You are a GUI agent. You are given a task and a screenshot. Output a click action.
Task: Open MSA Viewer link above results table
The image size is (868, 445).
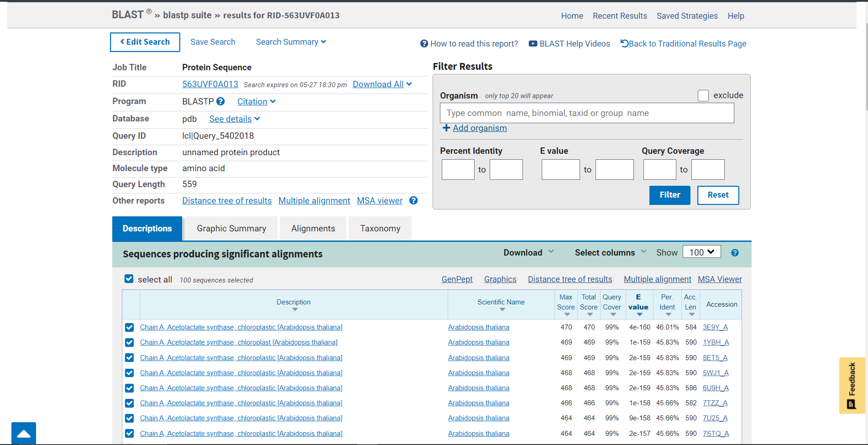720,279
